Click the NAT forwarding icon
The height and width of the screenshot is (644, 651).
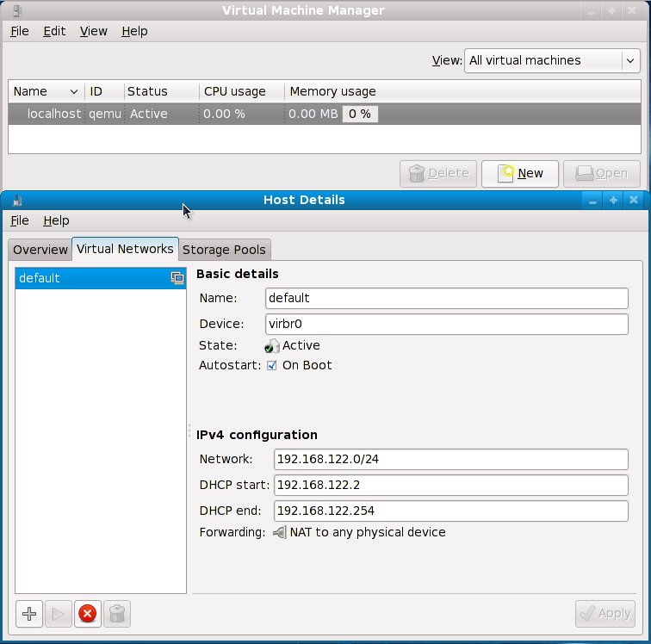[279, 533]
